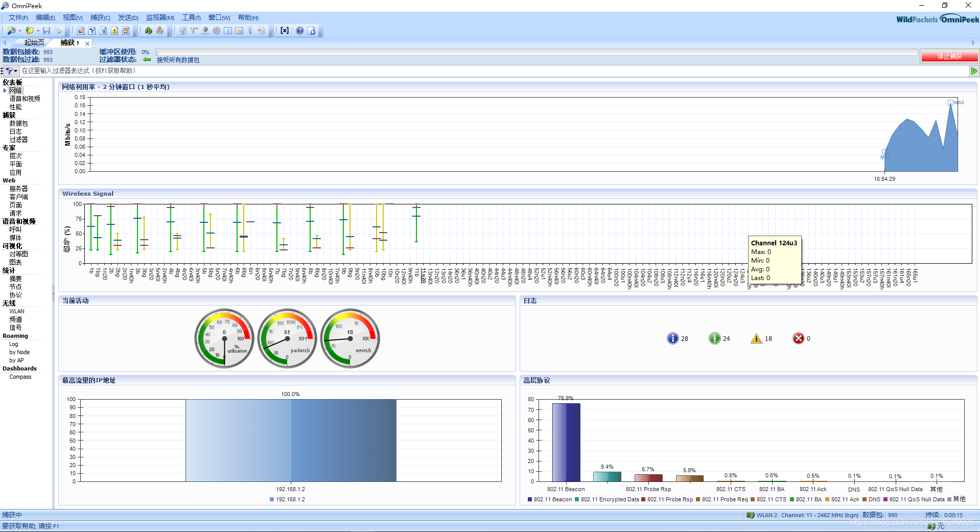Click the alarm clock toolbar icon
The height and width of the screenshot is (532, 980).
tap(126, 31)
